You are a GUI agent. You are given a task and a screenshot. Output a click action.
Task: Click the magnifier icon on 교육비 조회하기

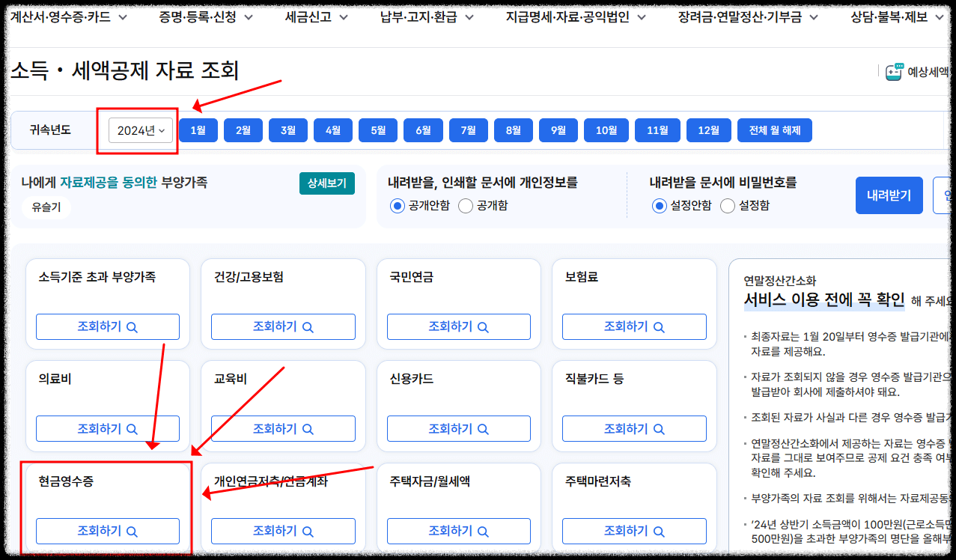coord(308,428)
